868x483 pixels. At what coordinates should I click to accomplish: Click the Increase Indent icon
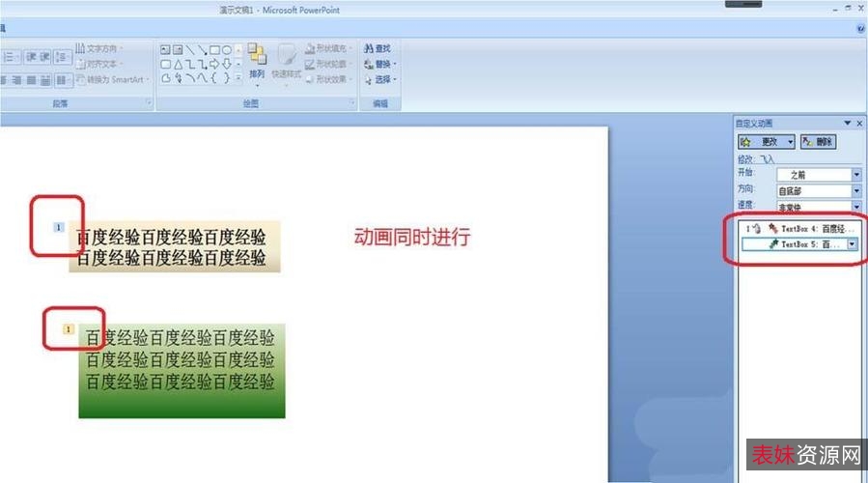44,56
